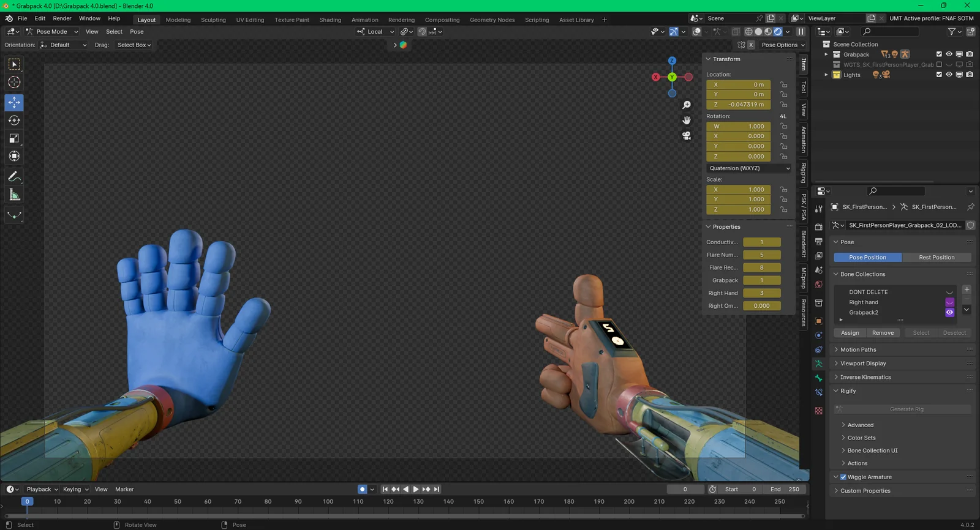Click the Assign bone collection button
Screen dimensions: 980x530
850,333
